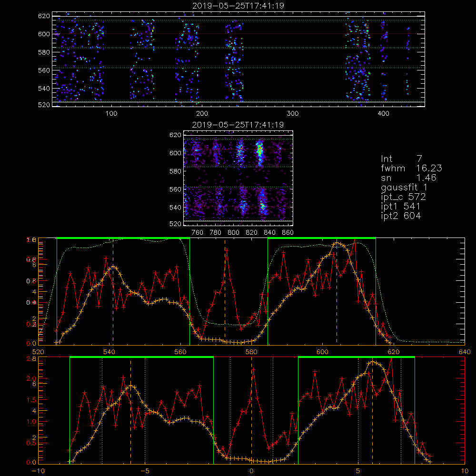Click x-axis label 400 on top raster plot

click(x=383, y=114)
